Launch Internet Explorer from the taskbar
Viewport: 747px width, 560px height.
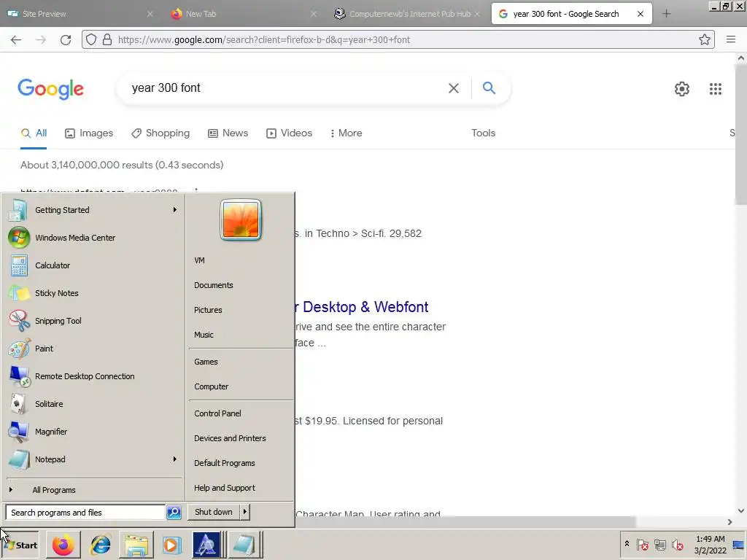pyautogui.click(x=101, y=545)
